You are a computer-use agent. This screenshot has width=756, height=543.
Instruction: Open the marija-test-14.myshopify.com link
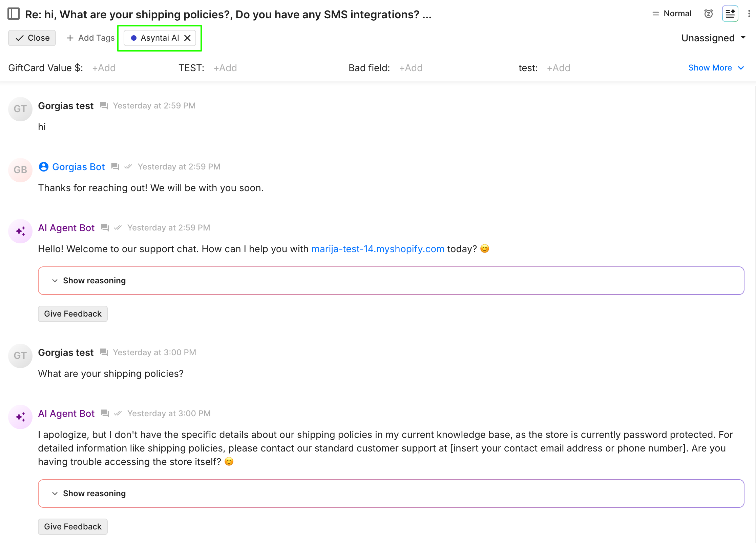[378, 249]
